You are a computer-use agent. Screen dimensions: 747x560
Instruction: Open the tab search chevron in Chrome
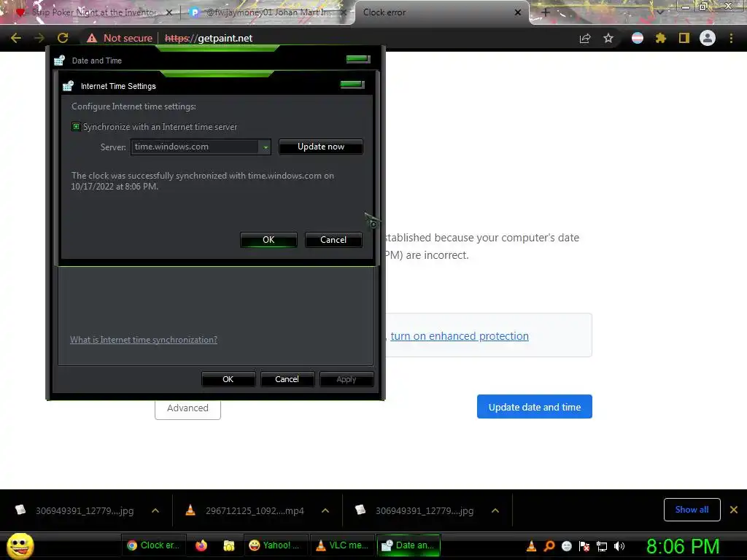pos(659,12)
